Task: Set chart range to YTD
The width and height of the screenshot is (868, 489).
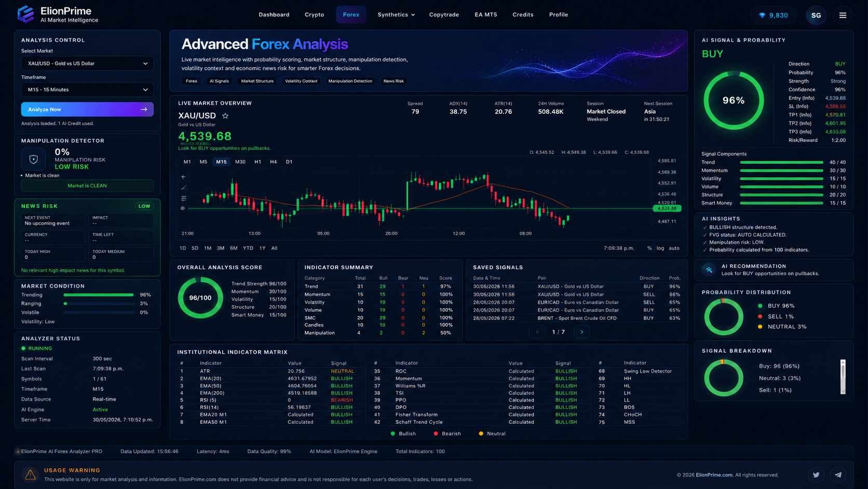Action: 248,248
